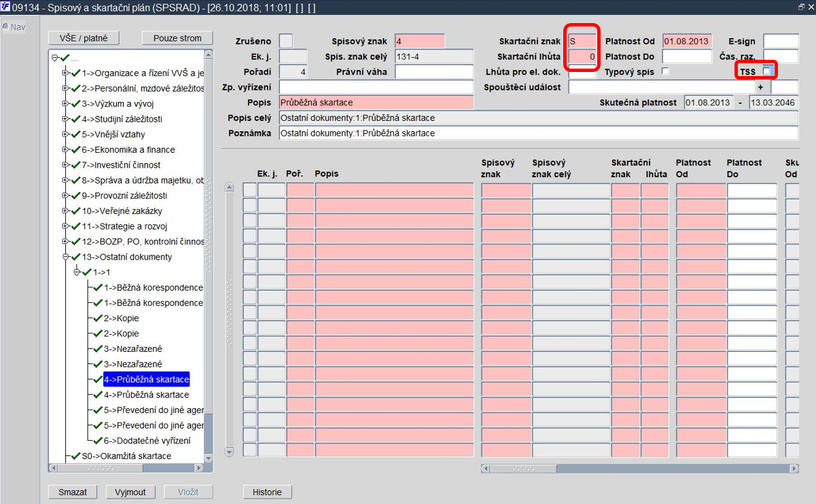Screen dimensions: 816x504
Task: Collapse the root tree node
Action: [54, 58]
